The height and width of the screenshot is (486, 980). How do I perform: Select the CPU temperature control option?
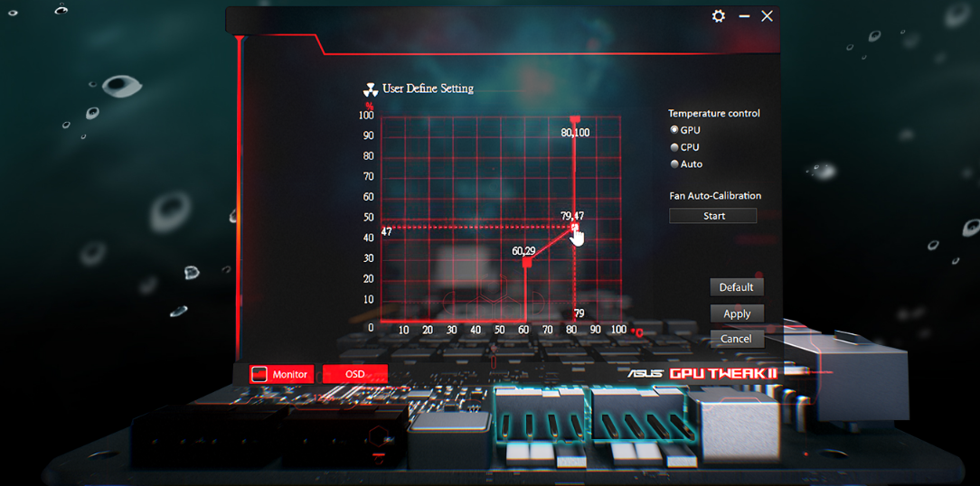[684, 147]
